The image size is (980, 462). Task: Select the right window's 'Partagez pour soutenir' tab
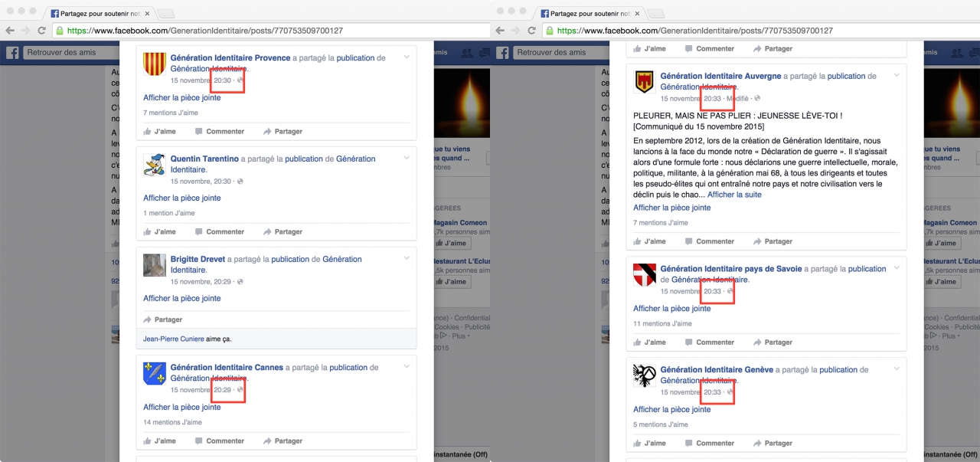pos(590,13)
